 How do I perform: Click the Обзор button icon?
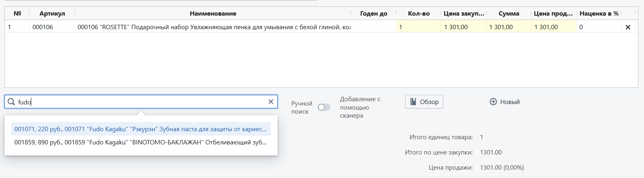tap(413, 102)
